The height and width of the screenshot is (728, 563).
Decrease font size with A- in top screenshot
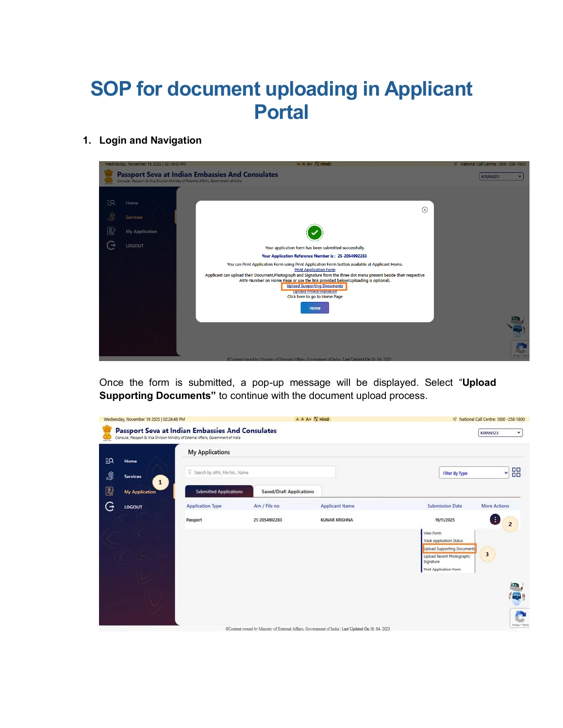click(x=299, y=164)
